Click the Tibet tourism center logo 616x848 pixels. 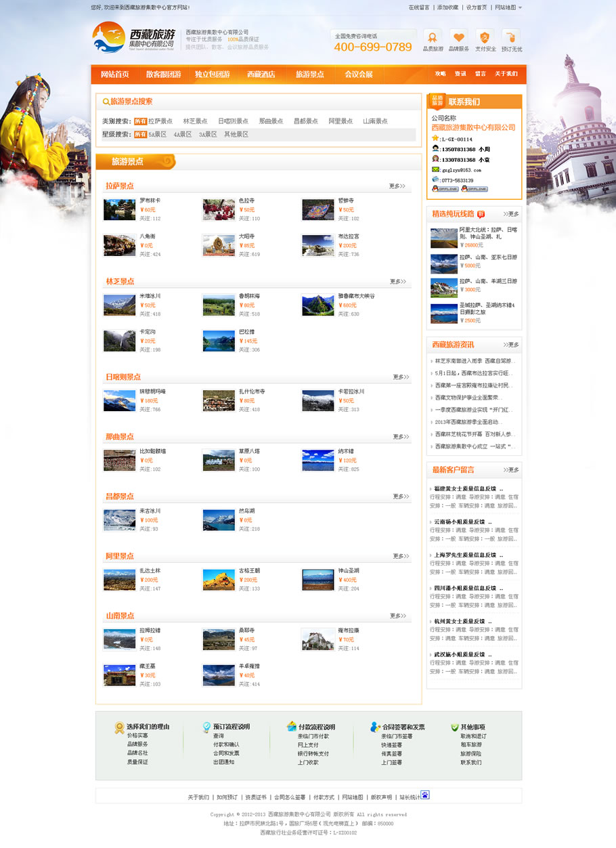(134, 38)
